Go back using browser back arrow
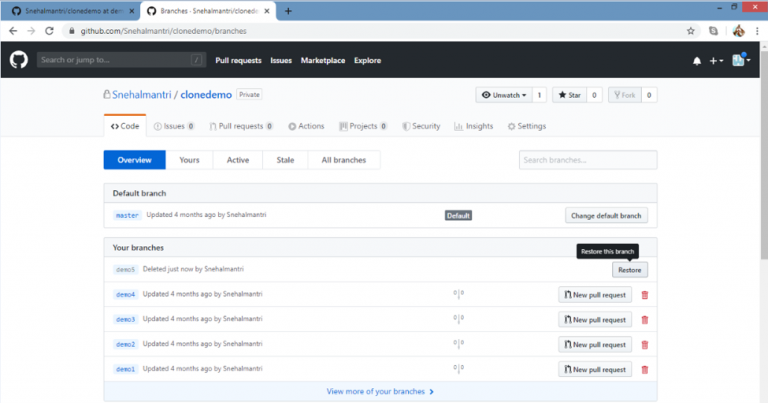768x403 pixels. click(13, 31)
